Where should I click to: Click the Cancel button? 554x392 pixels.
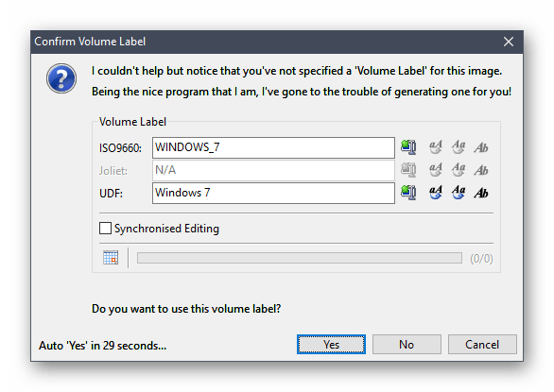point(482,345)
